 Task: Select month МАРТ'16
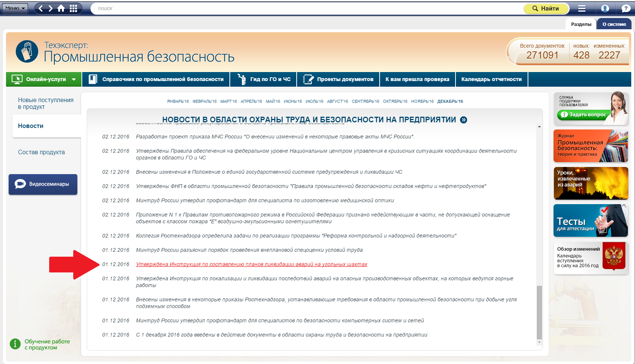pos(229,101)
